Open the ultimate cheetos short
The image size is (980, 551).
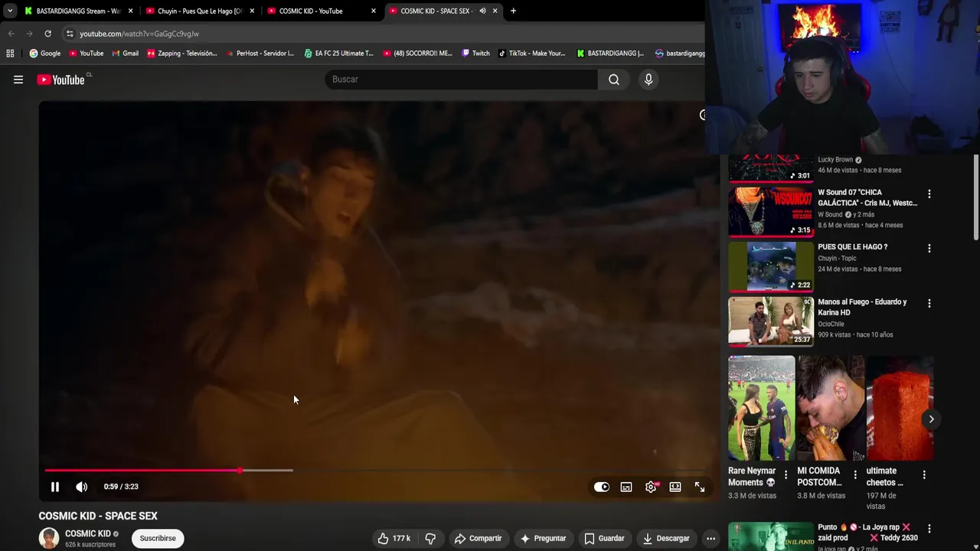point(900,407)
